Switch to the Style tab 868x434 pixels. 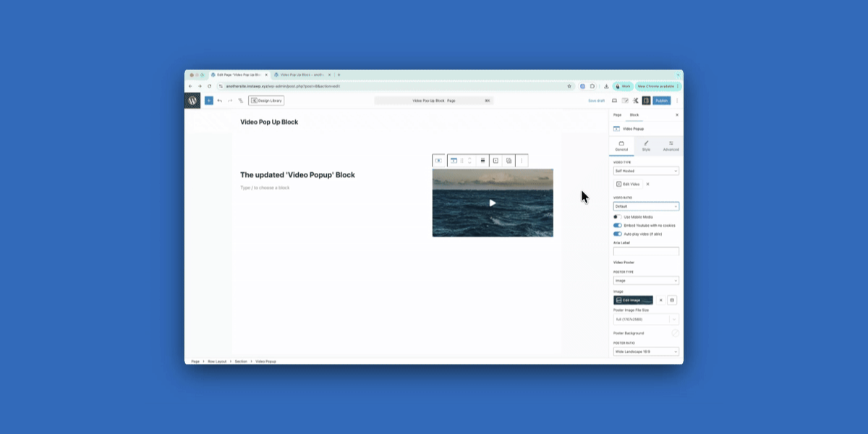pos(646,146)
